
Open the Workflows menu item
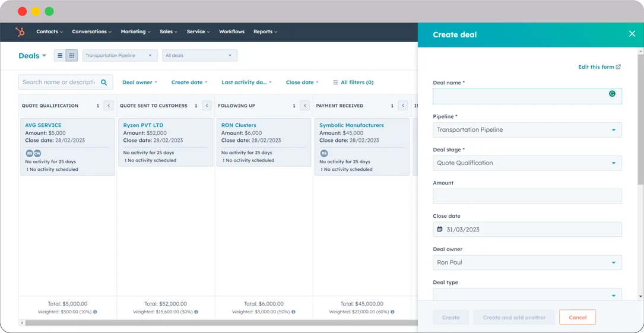click(x=231, y=31)
